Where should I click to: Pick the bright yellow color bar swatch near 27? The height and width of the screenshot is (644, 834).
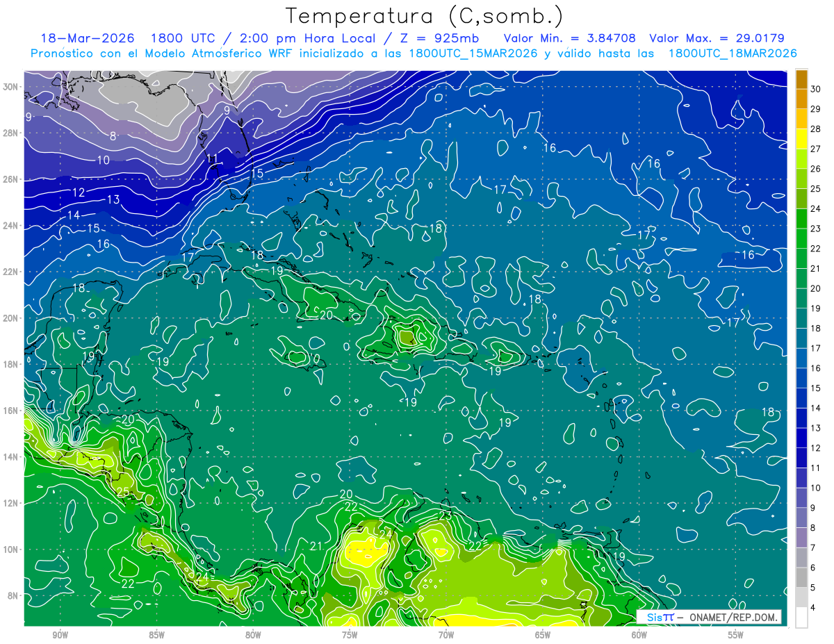tap(801, 140)
